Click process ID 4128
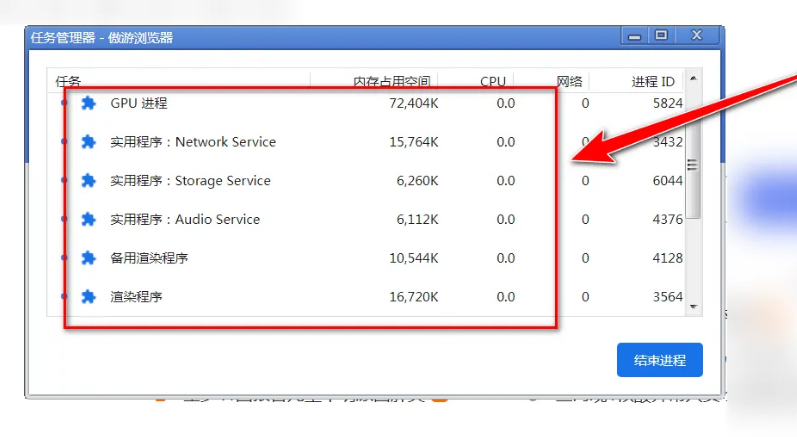The width and height of the screenshot is (797, 437). click(667, 258)
